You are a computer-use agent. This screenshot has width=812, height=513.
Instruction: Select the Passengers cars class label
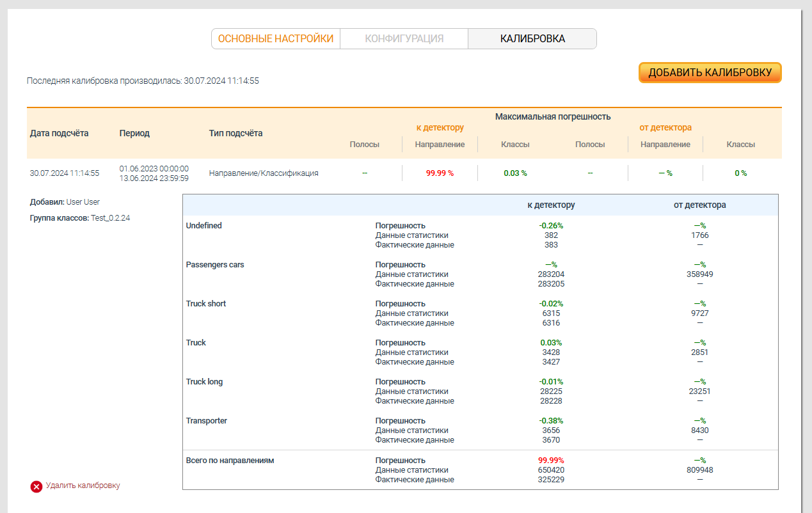click(x=215, y=265)
